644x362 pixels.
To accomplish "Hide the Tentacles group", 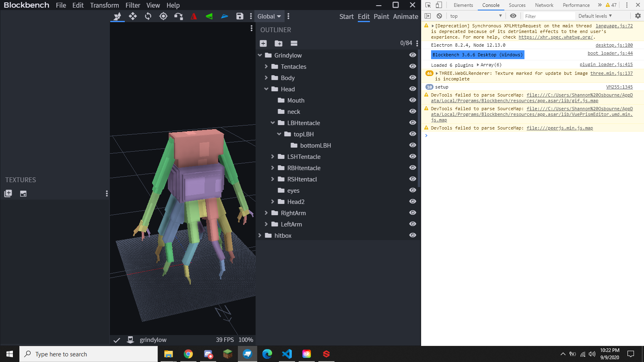I will click(x=412, y=66).
